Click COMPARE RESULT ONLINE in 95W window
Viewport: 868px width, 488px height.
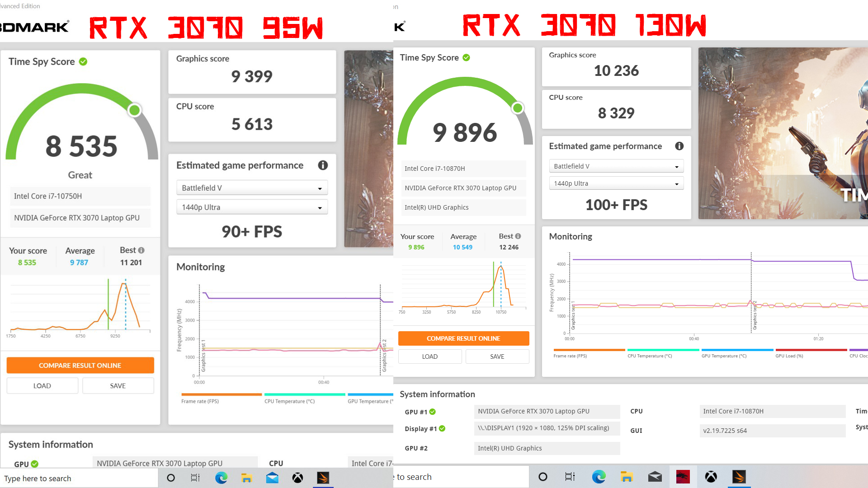[x=80, y=365]
